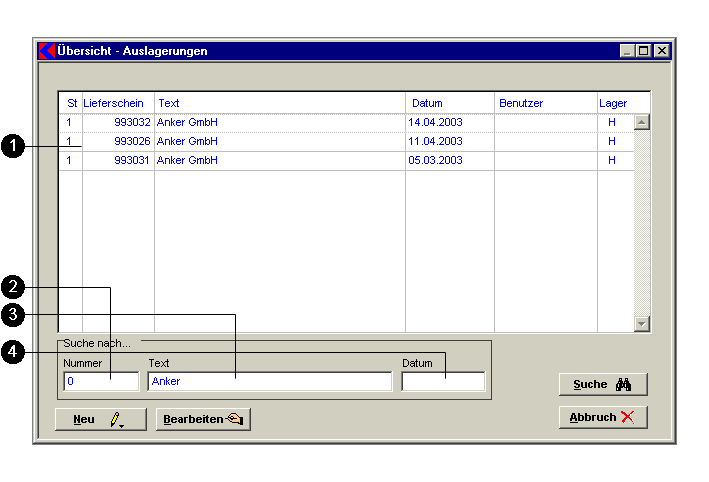Select the empty Datum search field
Viewport: 709px width, 482px height.
coord(443,381)
